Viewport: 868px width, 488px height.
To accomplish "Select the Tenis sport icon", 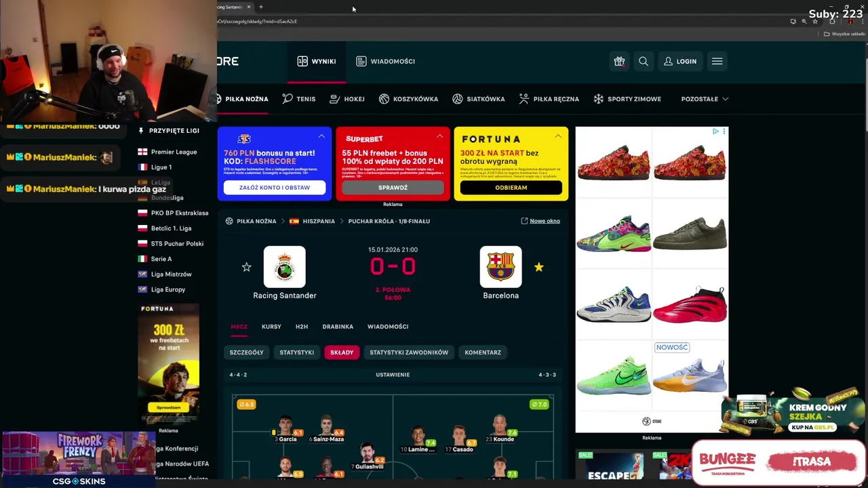I will 288,98.
